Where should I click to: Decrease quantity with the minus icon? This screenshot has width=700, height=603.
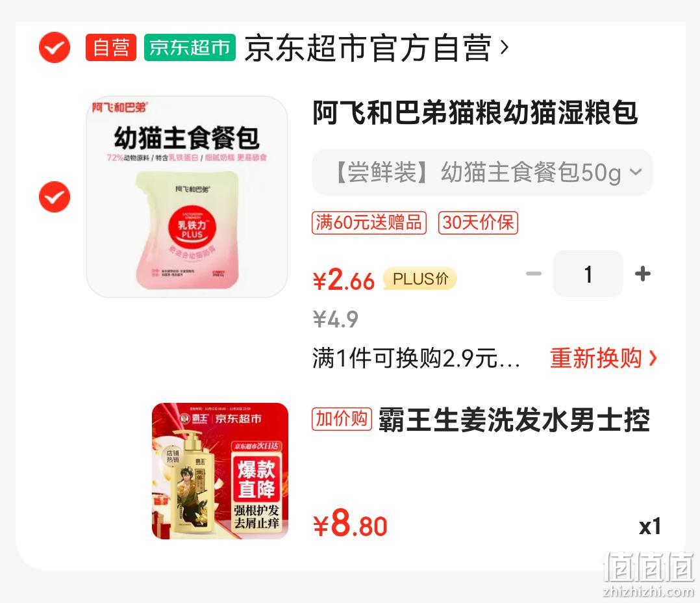[x=534, y=274]
